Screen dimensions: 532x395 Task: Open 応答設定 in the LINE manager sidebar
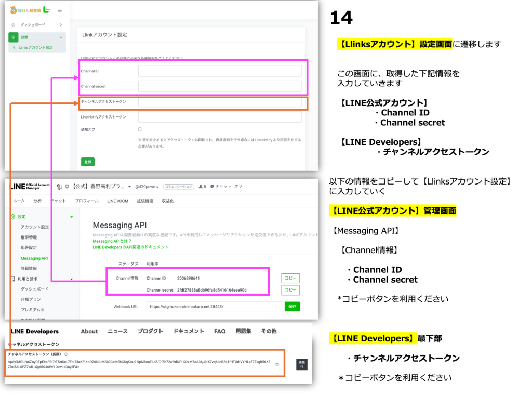click(x=29, y=248)
